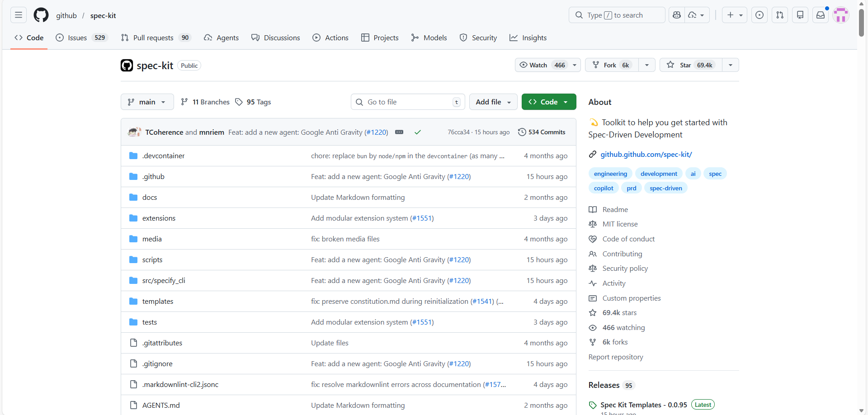Expand the Add file dropdown
868x415 pixels.
(x=493, y=102)
